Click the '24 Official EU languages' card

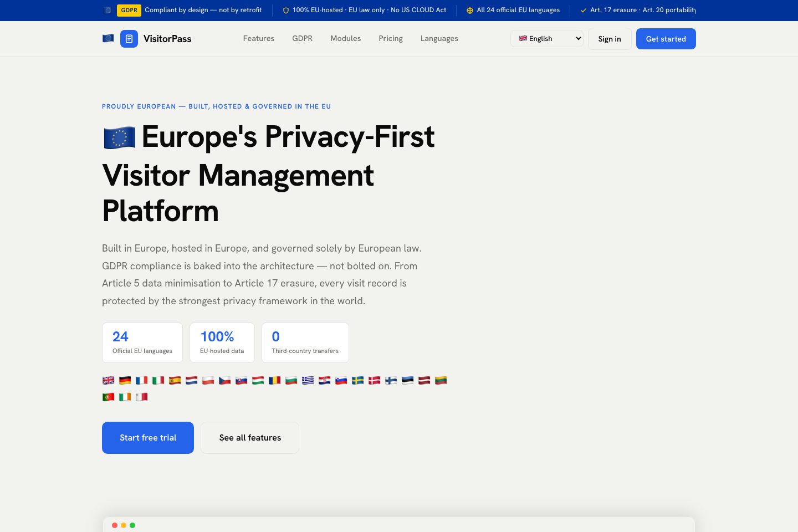(142, 343)
